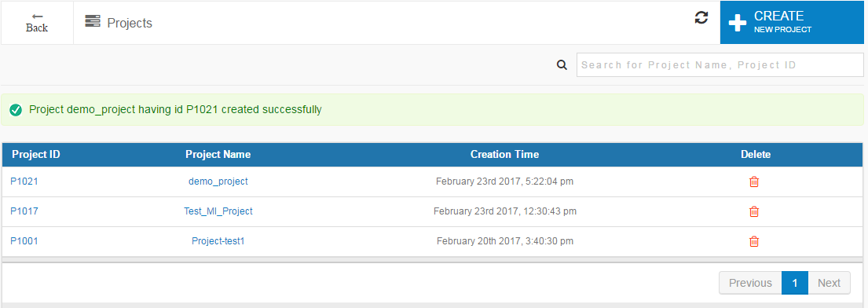Delete the demo_project row via trash icon
The width and height of the screenshot is (868, 308).
[x=753, y=181]
